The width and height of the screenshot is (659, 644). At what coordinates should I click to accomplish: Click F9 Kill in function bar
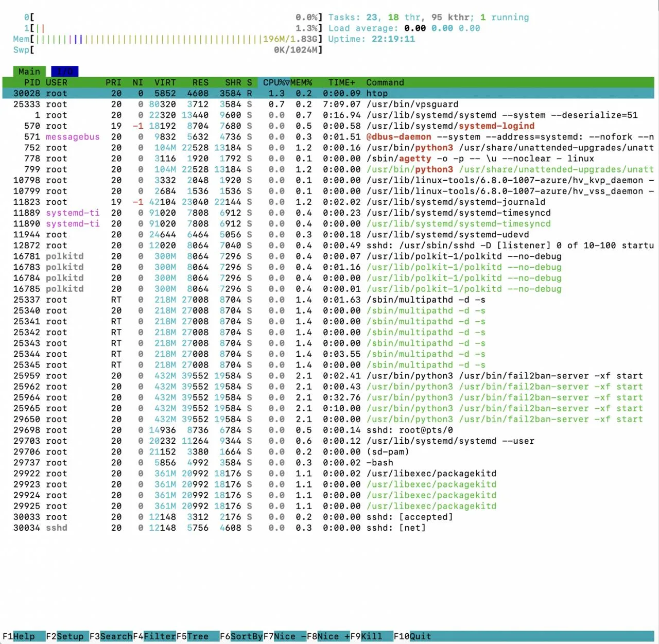[x=372, y=636]
